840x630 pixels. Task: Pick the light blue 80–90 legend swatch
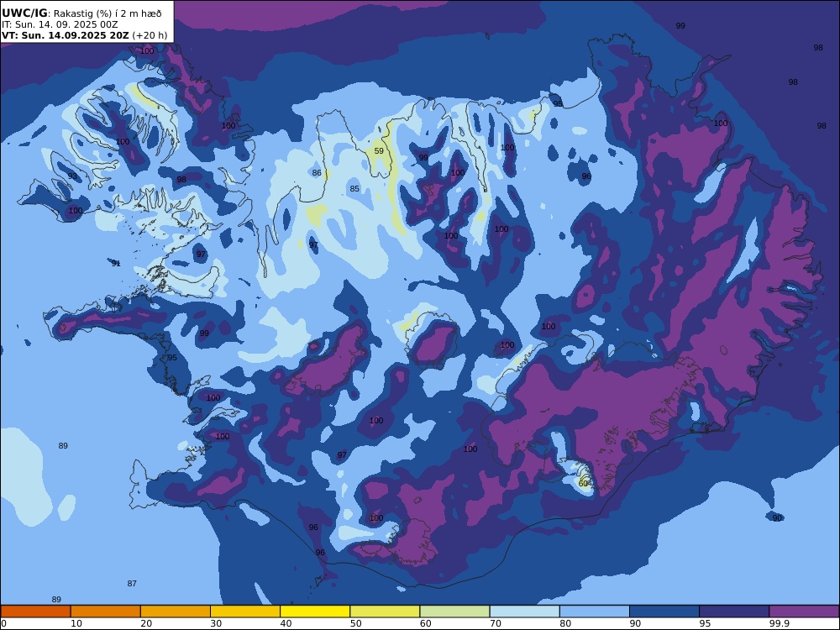tap(595, 612)
